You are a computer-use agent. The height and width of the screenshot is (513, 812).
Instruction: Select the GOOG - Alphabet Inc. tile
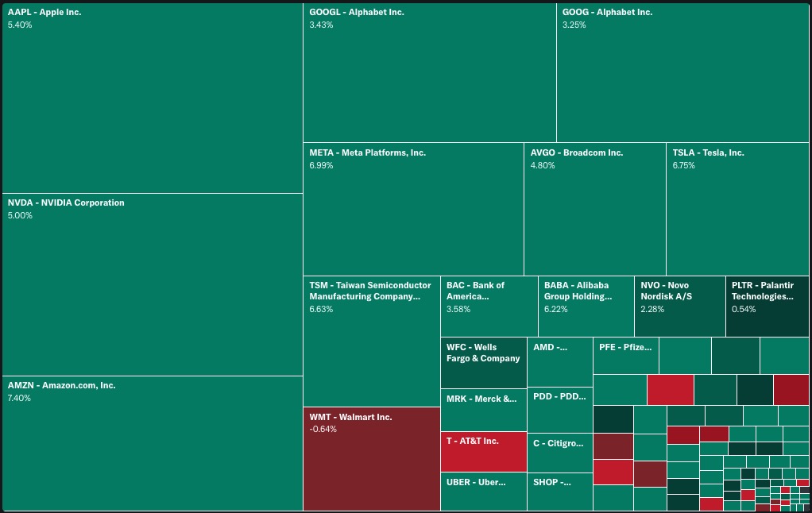click(x=682, y=72)
